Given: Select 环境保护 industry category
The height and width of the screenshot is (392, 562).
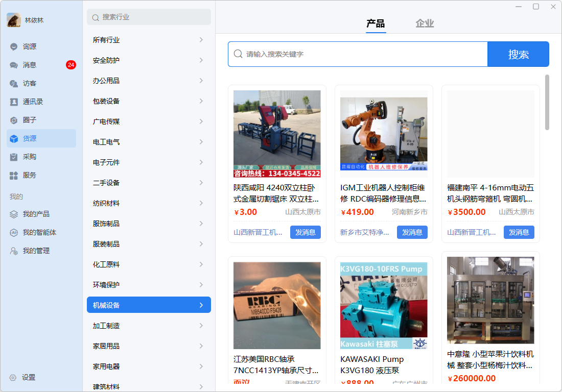Looking at the screenshot, I should [149, 285].
